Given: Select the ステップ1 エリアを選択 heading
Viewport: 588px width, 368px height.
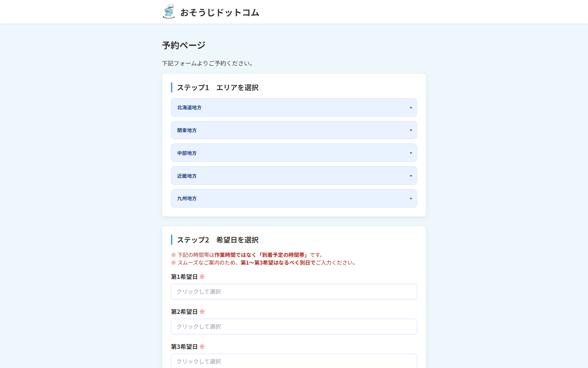Looking at the screenshot, I should (x=218, y=88).
